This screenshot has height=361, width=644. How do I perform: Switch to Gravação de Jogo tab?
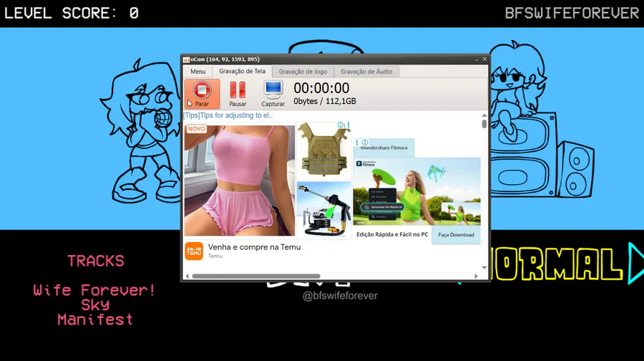[x=303, y=72]
